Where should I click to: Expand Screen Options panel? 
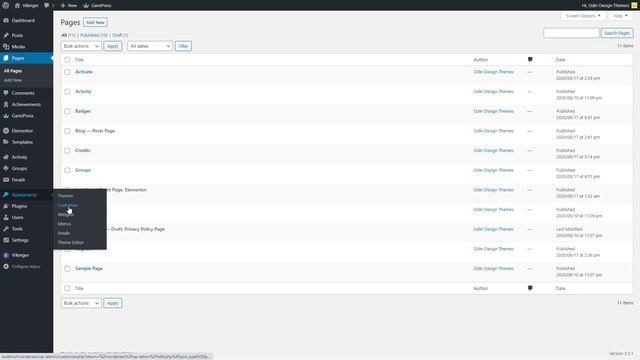(x=583, y=16)
